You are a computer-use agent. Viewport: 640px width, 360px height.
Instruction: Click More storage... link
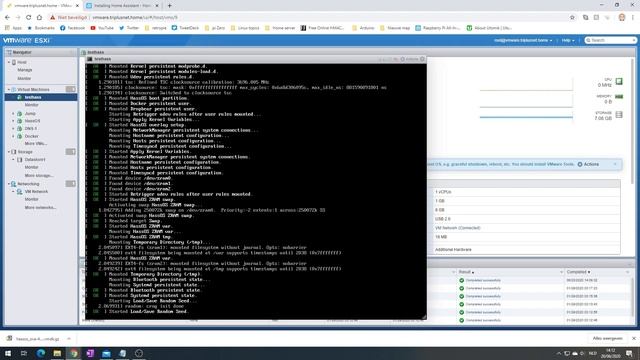pyautogui.click(x=39, y=176)
